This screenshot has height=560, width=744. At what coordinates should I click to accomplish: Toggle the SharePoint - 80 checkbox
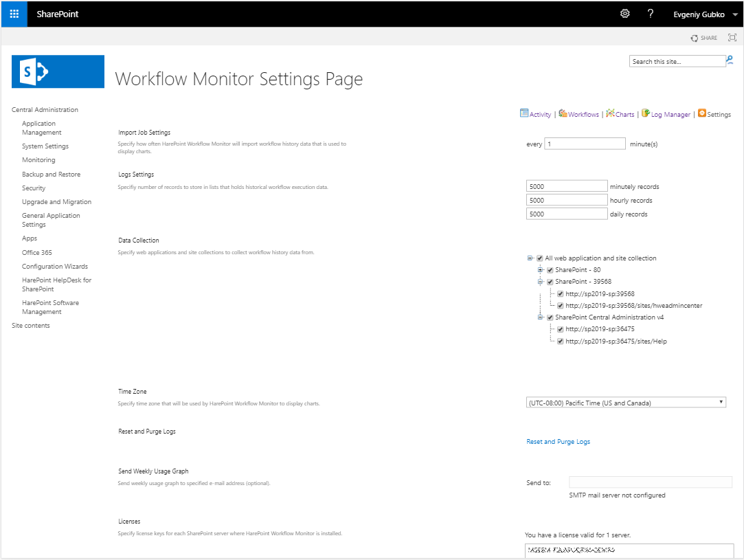pyautogui.click(x=550, y=270)
